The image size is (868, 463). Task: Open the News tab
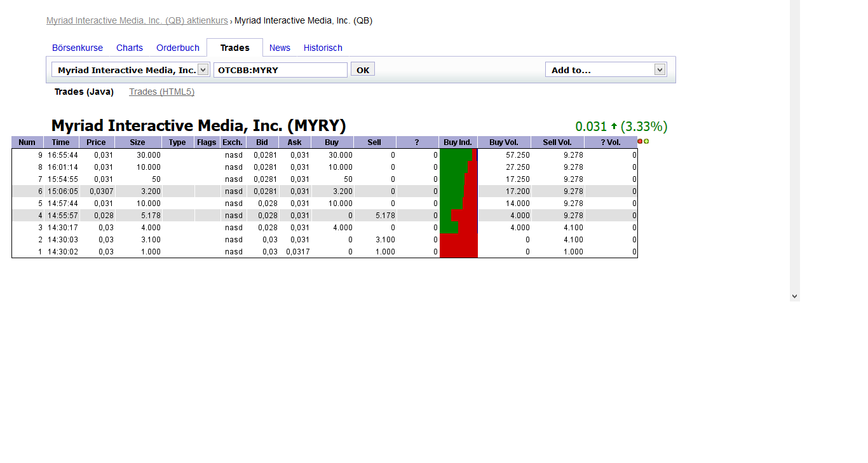coord(280,48)
